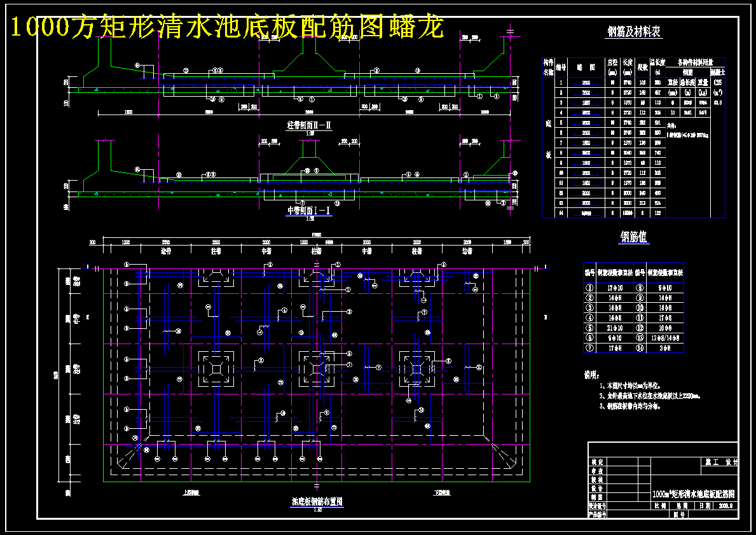Click the '各构件材料用量' table header
756x535 pixels.
pos(695,62)
